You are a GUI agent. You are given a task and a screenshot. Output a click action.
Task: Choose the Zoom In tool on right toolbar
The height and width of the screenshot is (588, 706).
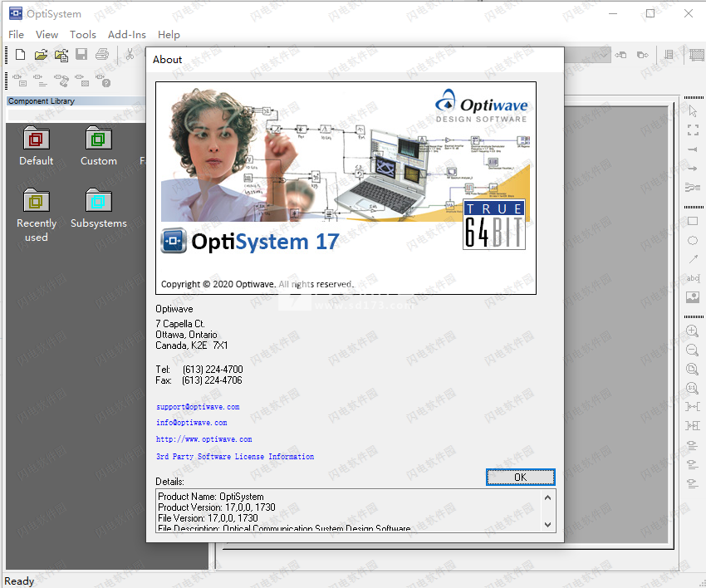click(693, 330)
